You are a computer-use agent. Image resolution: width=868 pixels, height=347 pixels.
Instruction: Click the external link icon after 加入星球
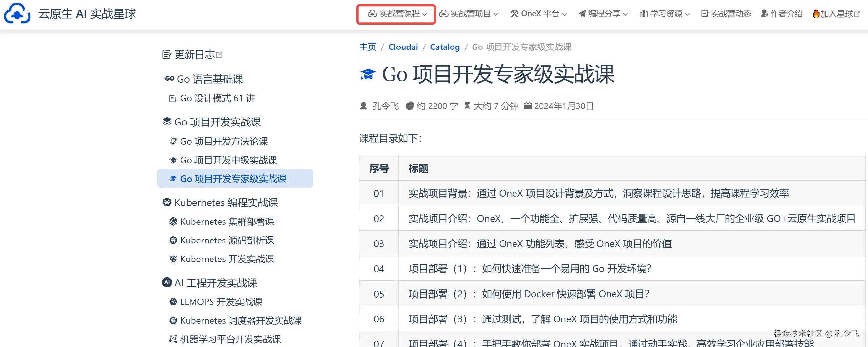coord(857,14)
